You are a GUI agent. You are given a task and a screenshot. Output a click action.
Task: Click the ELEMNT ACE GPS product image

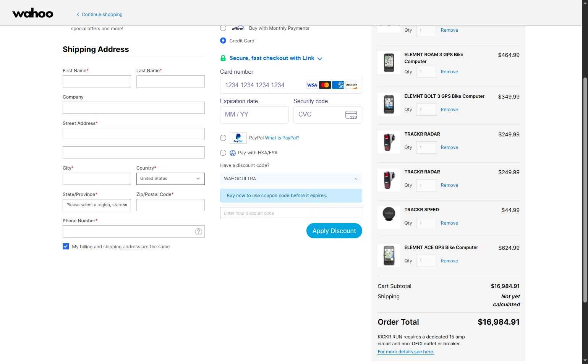tap(389, 256)
